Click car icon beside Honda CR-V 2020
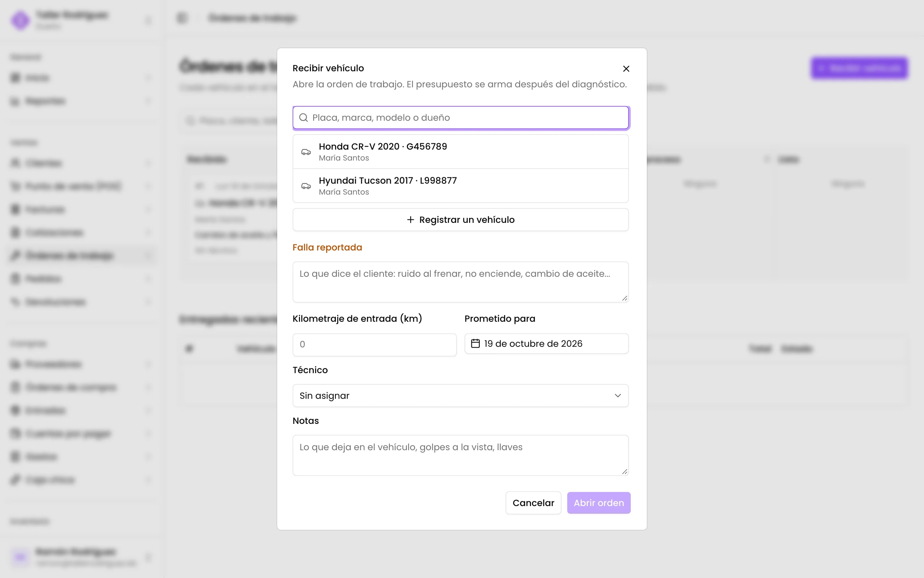This screenshot has height=578, width=924. click(306, 152)
